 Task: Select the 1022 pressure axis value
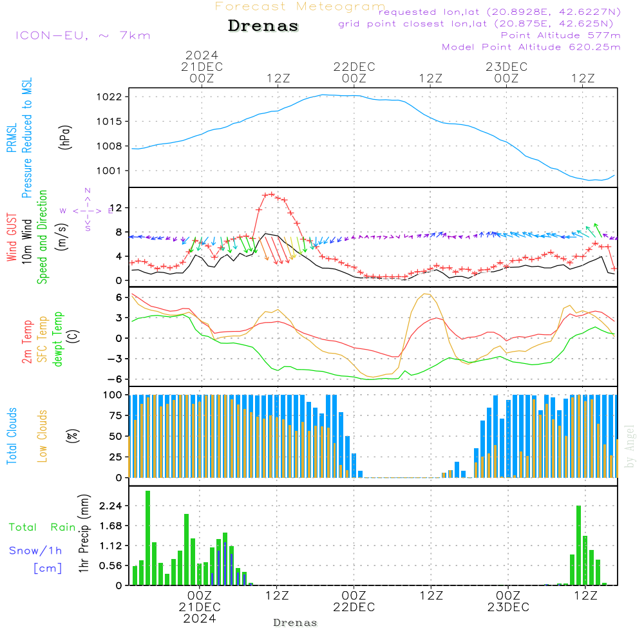click(x=109, y=97)
